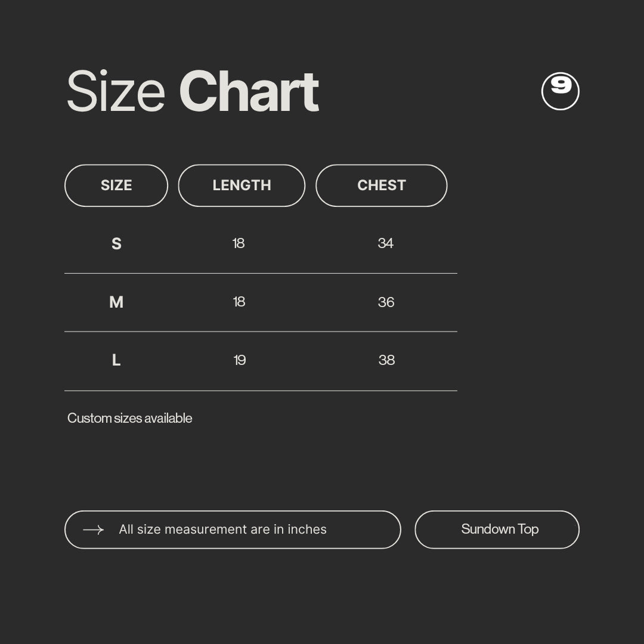
Task: Click the bold Chart word in title
Action: [249, 91]
